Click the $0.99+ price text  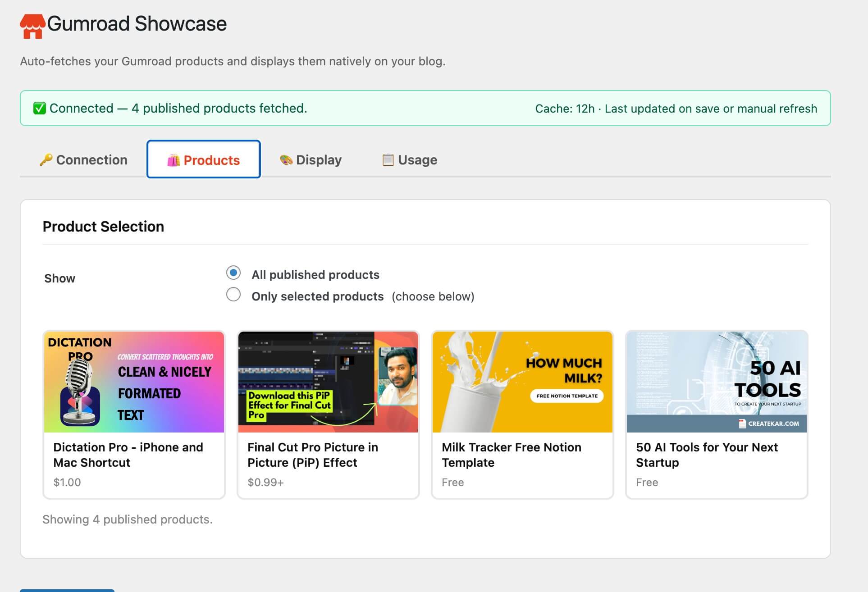266,483
